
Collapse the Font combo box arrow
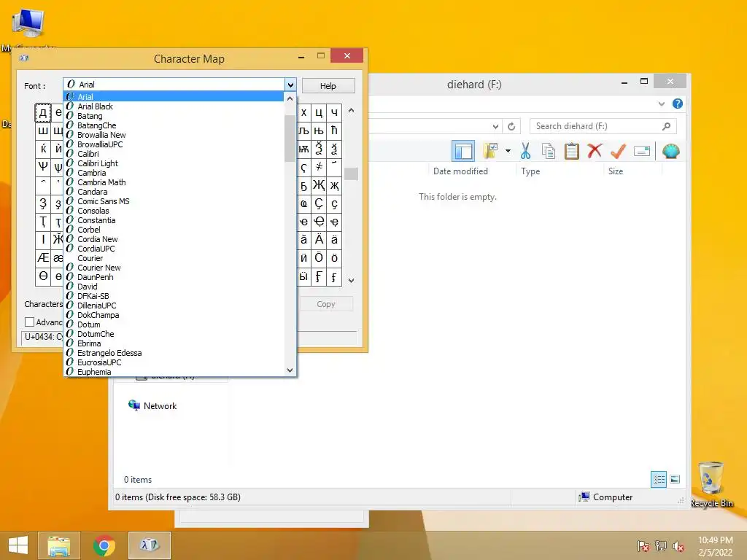(x=290, y=85)
